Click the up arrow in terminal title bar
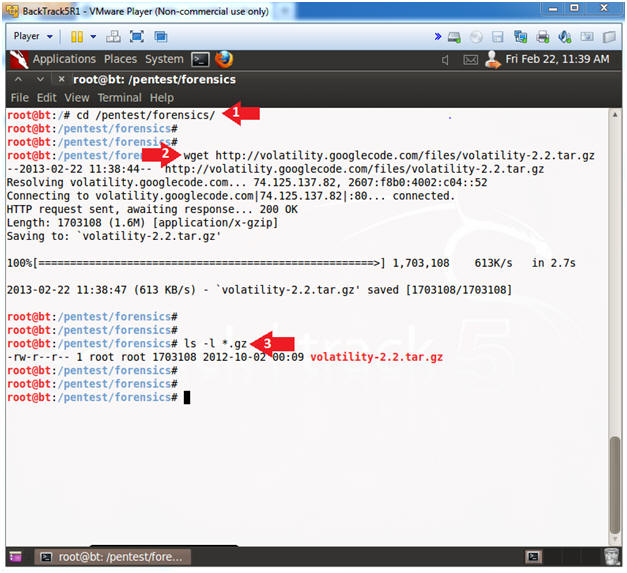This screenshot has height=573, width=627. click(18, 79)
